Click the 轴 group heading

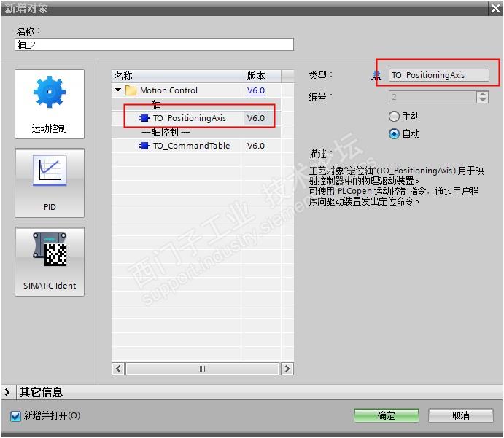pos(157,104)
